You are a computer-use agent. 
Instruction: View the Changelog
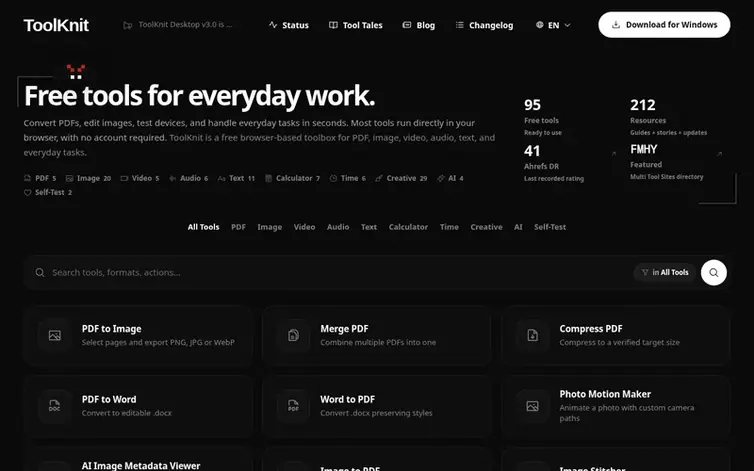coord(484,25)
